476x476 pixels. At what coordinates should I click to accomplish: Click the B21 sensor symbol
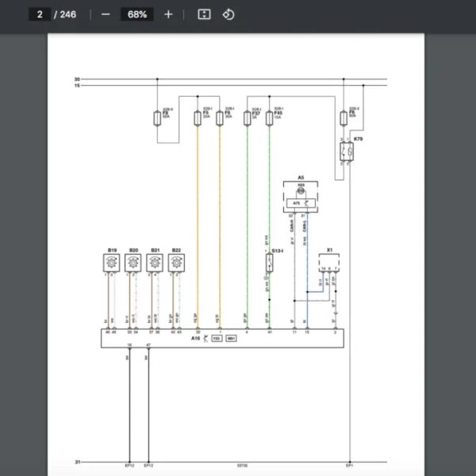pyautogui.click(x=155, y=266)
